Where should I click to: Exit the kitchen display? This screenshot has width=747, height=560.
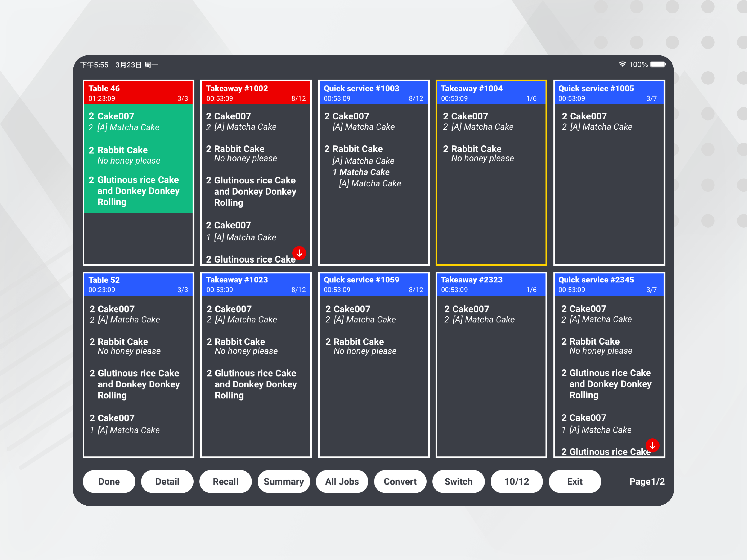(575, 481)
